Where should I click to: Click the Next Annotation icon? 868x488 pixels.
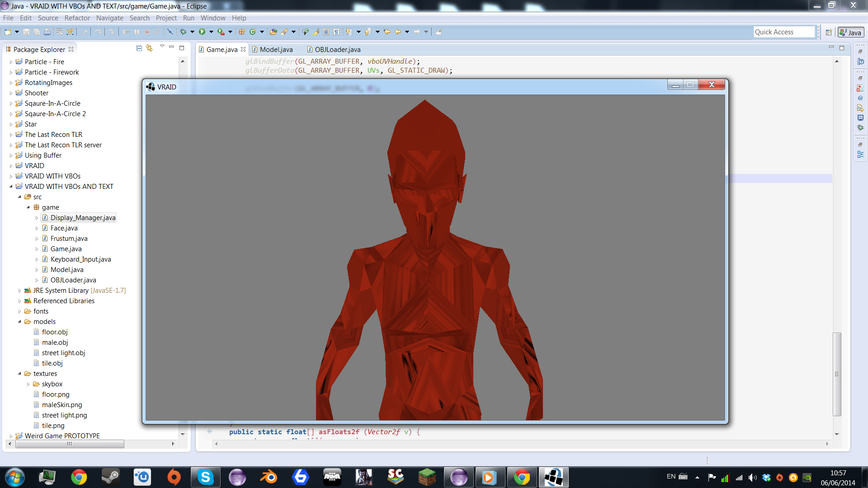pyautogui.click(x=349, y=32)
